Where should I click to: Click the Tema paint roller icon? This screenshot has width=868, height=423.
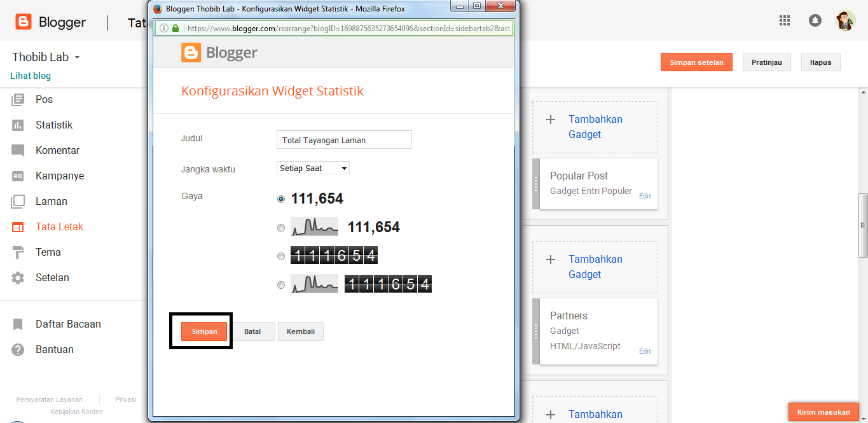coord(18,252)
